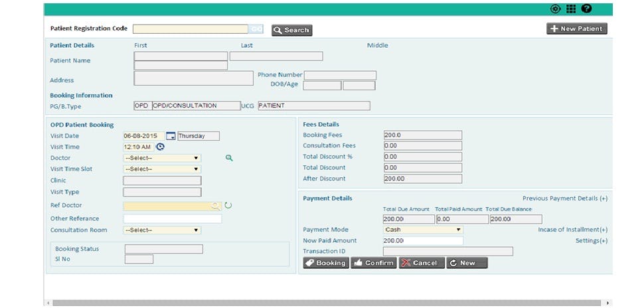Click the green refresh icon beside Ref Doctor
The width and height of the screenshot is (644, 308).
click(228, 205)
